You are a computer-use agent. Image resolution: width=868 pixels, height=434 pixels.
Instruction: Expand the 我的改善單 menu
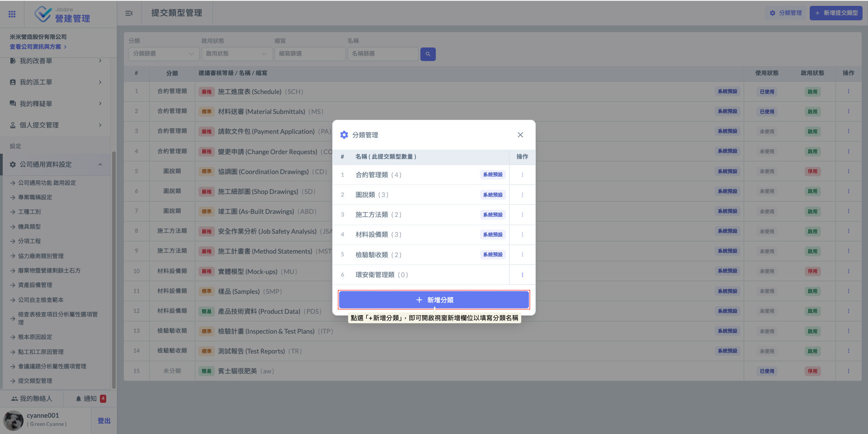[55, 61]
